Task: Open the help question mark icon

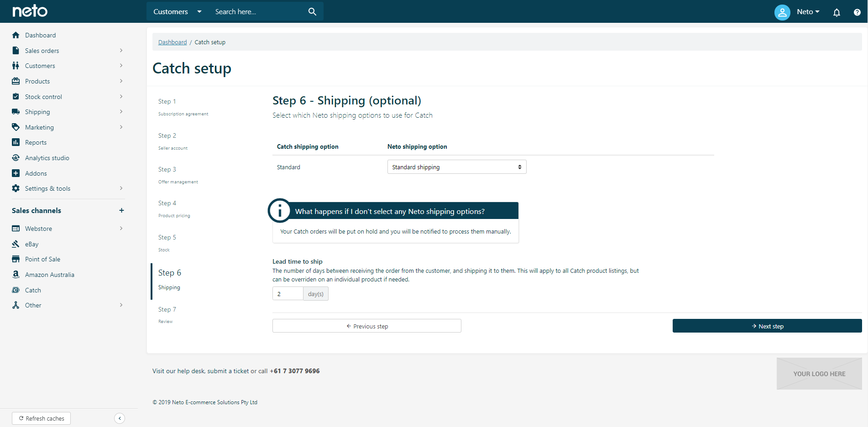Action: (x=857, y=12)
